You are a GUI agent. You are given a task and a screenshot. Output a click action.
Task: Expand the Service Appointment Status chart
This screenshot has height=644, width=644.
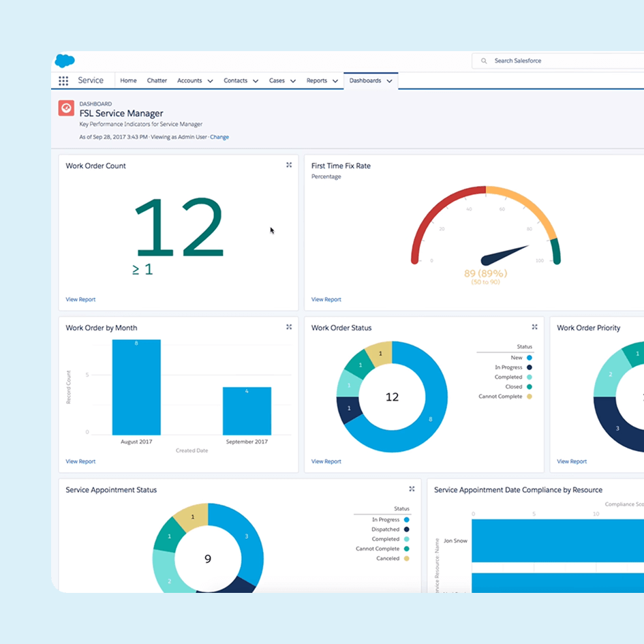pos(412,489)
